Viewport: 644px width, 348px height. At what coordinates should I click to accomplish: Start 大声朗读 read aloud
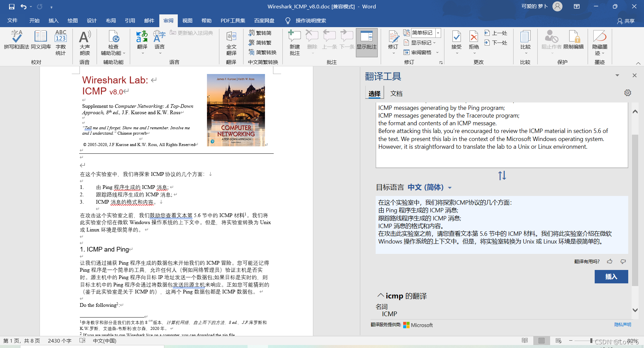coord(85,43)
